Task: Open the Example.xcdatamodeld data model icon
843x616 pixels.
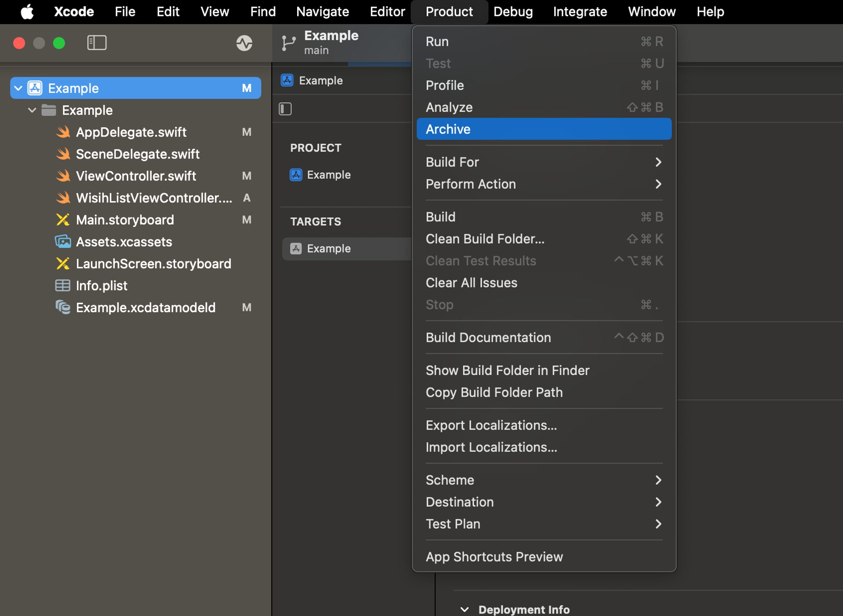Action: pyautogui.click(x=63, y=307)
